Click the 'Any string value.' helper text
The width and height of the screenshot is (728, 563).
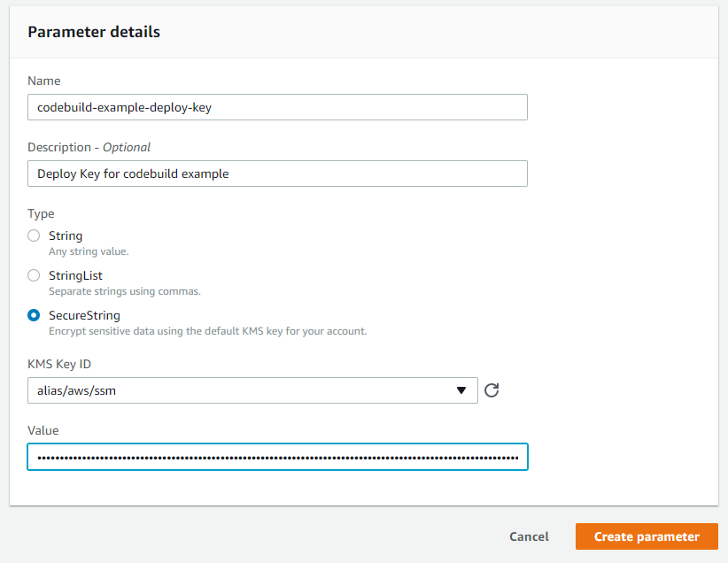pos(89,251)
